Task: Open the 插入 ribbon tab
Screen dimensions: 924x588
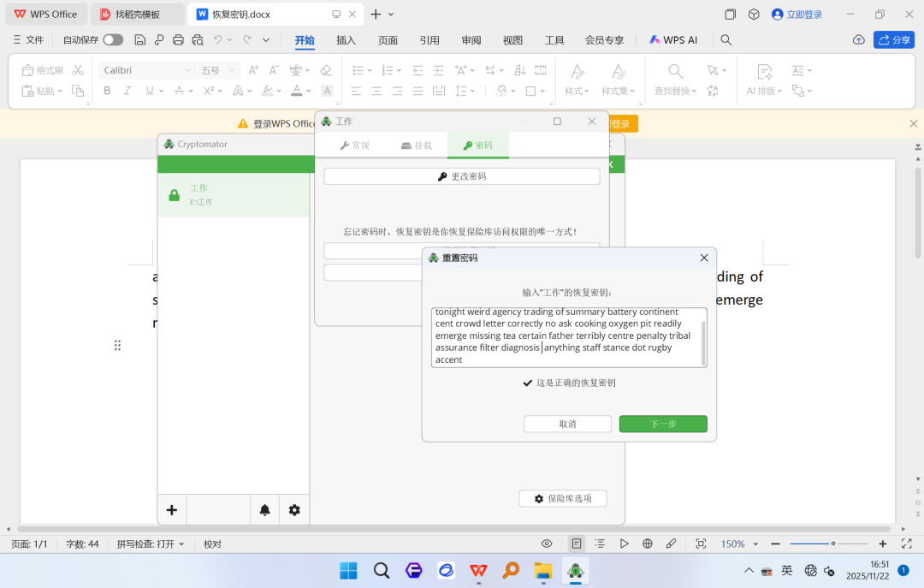Action: click(346, 40)
